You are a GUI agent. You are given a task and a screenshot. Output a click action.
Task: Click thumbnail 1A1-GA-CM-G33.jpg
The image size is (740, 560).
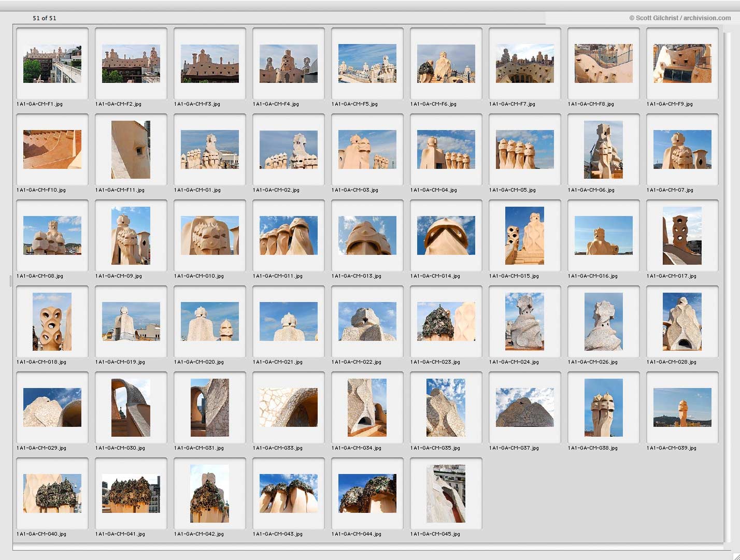pos(289,408)
